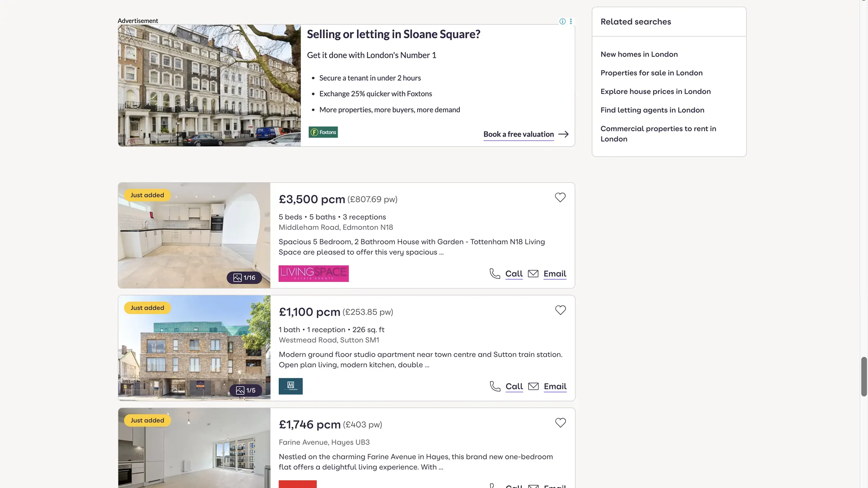Click the phone icon on Westmead Road listing
The image size is (868, 488).
[x=495, y=386]
